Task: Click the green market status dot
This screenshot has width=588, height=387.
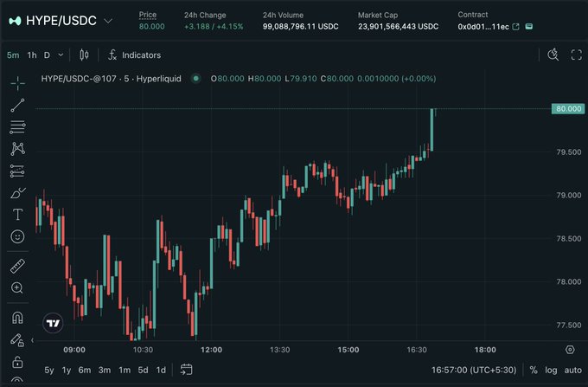Action: [x=195, y=79]
